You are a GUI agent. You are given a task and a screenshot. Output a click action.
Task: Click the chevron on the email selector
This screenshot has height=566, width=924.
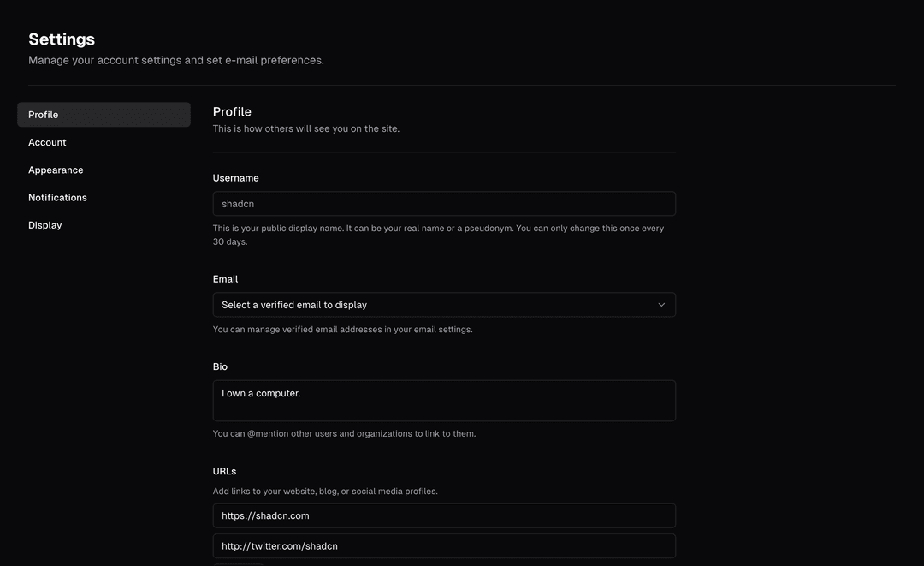660,304
